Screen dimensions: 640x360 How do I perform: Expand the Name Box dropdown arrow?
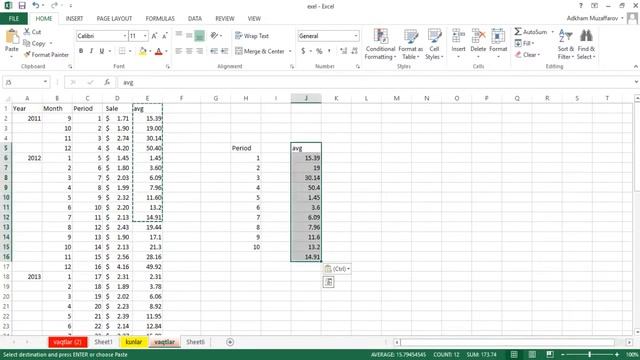(x=45, y=82)
